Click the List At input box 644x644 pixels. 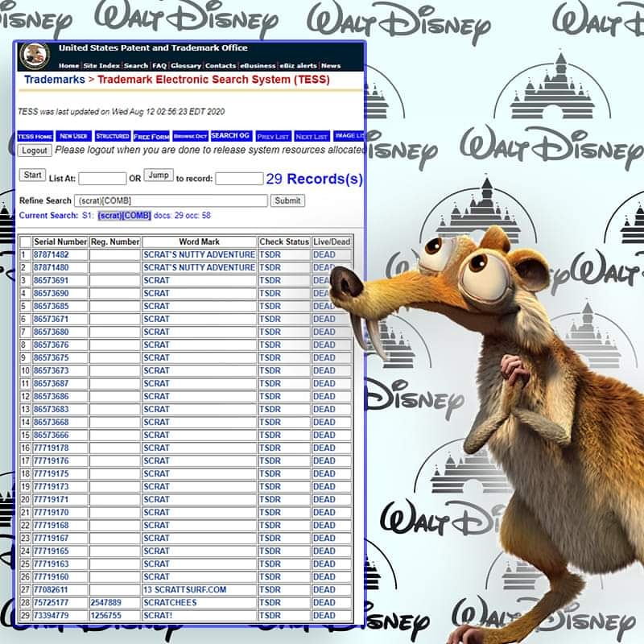102,178
